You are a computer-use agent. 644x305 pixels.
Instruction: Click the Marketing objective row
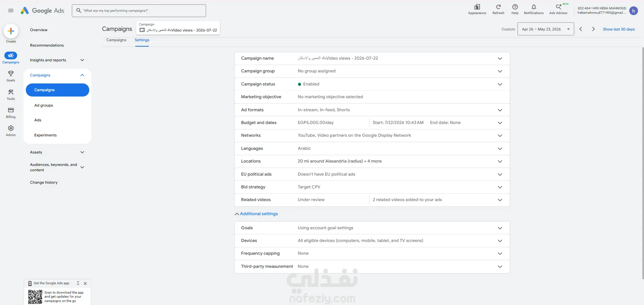(x=372, y=97)
